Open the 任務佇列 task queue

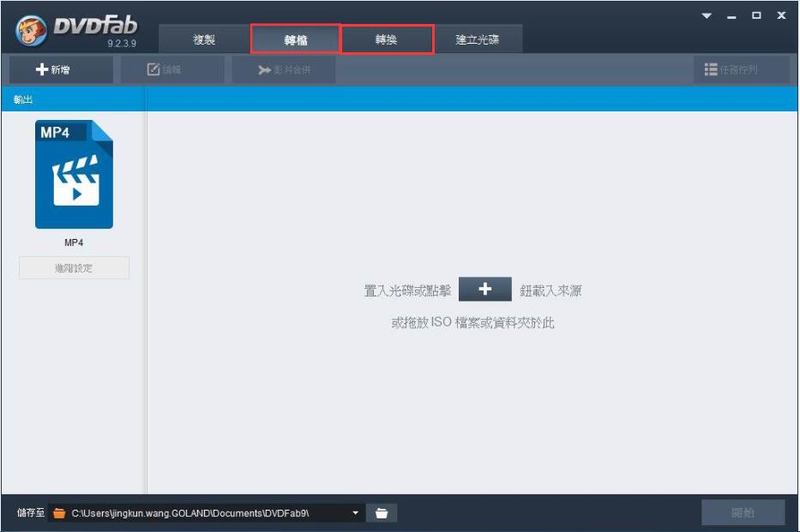pos(731,70)
